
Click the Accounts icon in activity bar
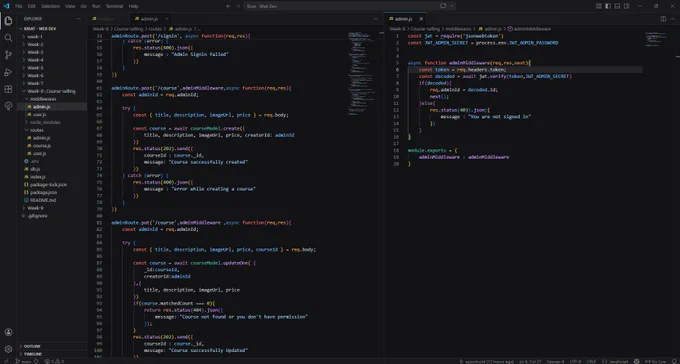[x=8, y=332]
